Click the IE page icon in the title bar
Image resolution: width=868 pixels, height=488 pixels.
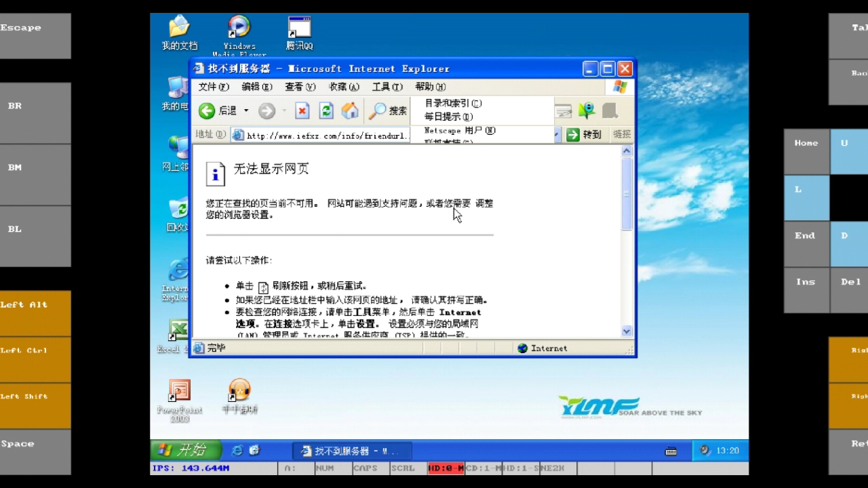(199, 68)
